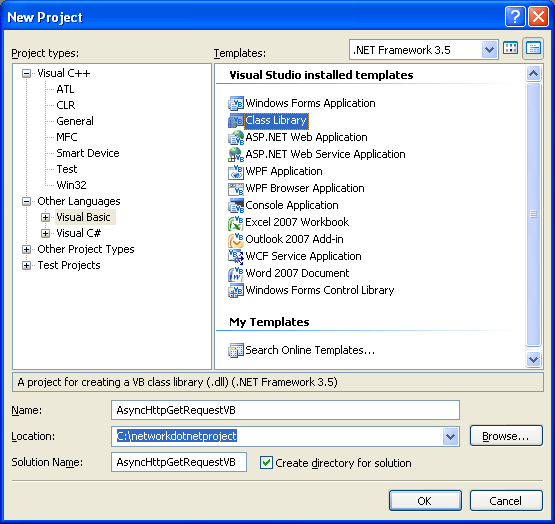Close the New Project dialog
This screenshot has height=524, width=555.
pos(538,16)
